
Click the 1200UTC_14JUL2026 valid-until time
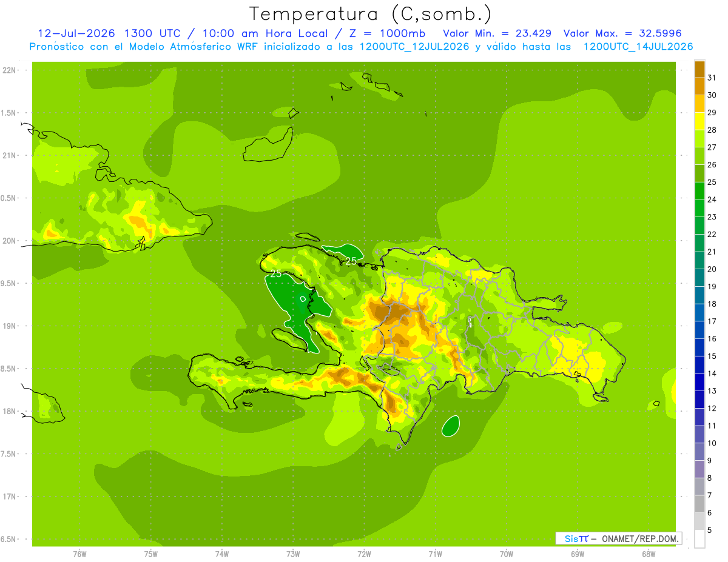pos(638,47)
